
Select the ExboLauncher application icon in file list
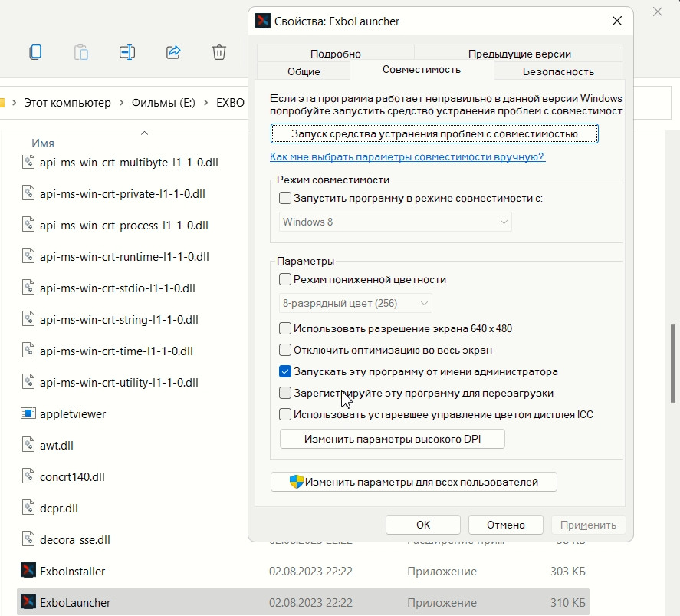(28, 602)
